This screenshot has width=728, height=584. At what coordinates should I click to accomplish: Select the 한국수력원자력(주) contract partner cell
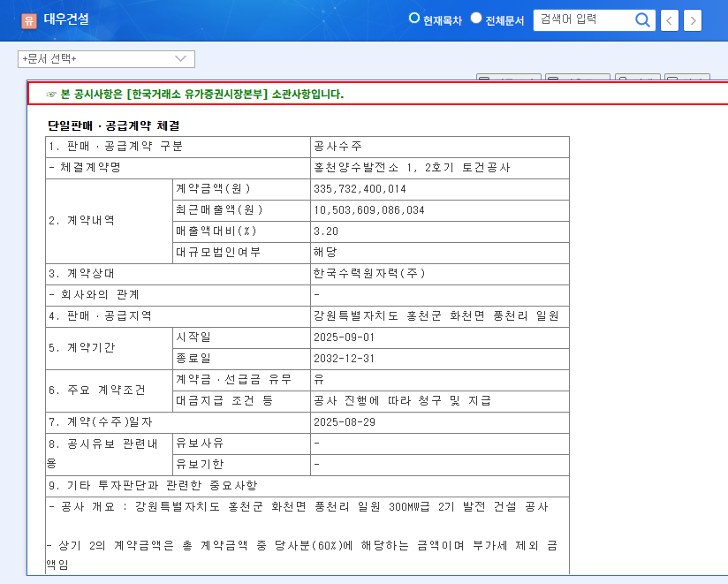click(368, 274)
